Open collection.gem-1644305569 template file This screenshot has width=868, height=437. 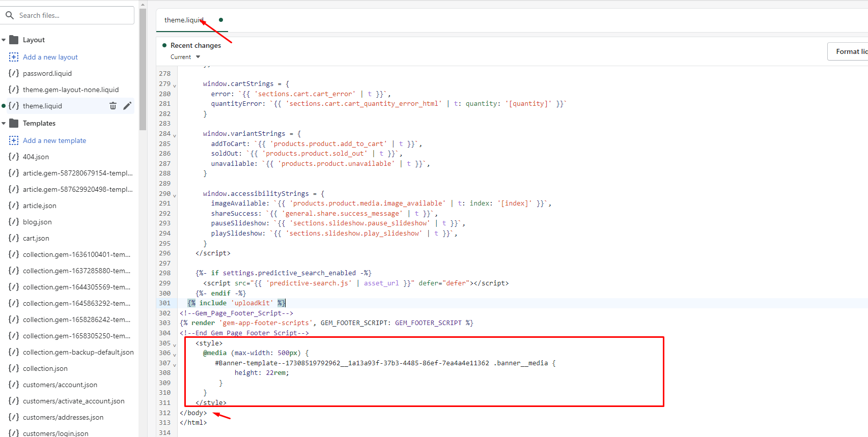point(76,287)
